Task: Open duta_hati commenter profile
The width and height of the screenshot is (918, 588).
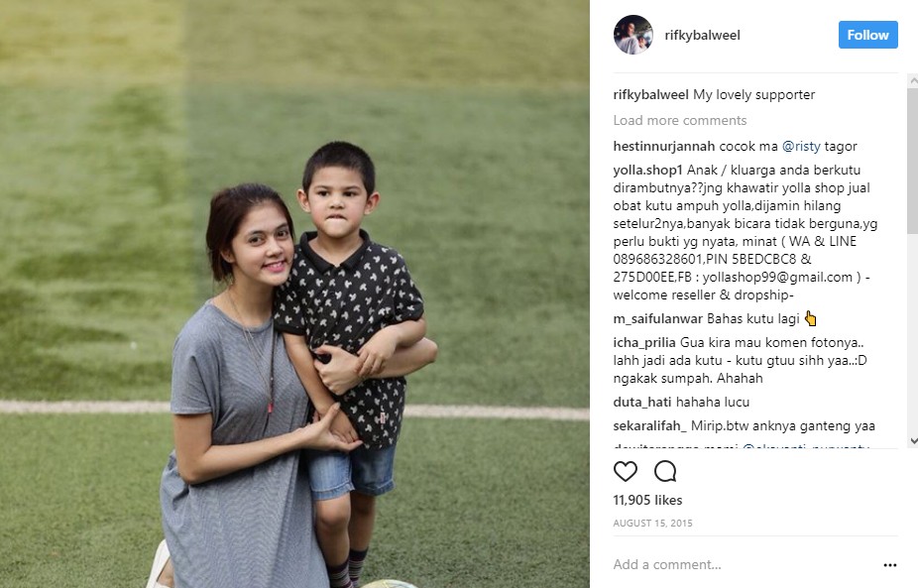Action: coord(641,403)
